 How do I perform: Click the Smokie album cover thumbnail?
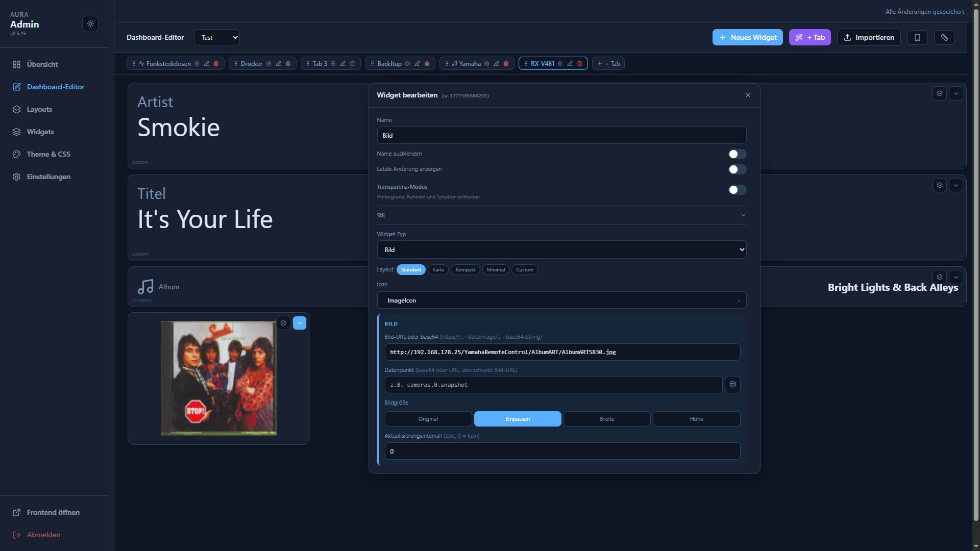(218, 378)
